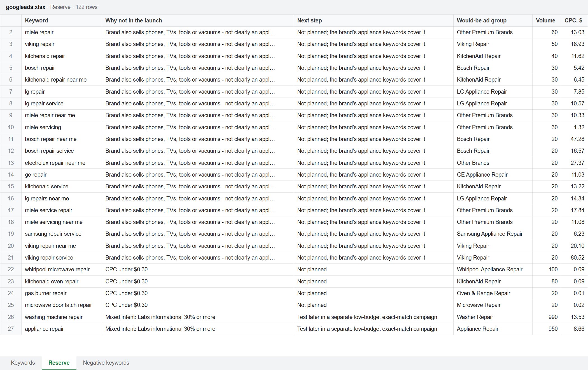The image size is (588, 370).
Task: Select the 'whirlpool microwave repair' cell
Action: click(x=62, y=269)
